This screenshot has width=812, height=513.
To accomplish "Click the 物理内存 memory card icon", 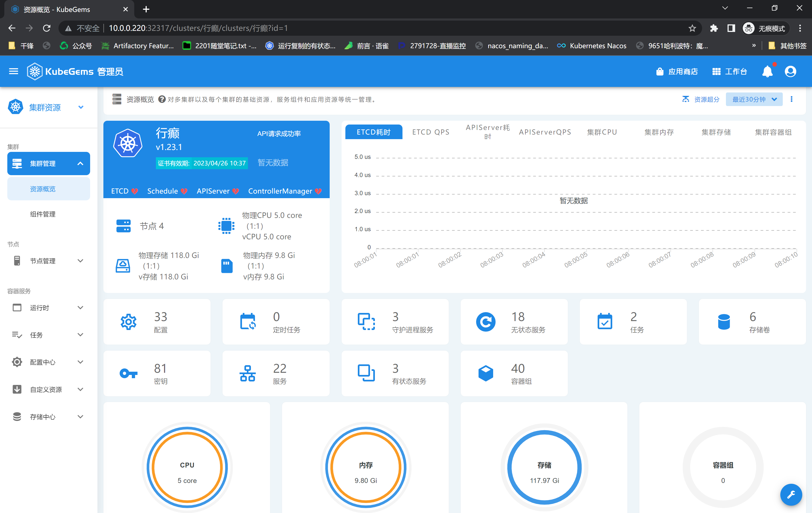I will coord(227,266).
